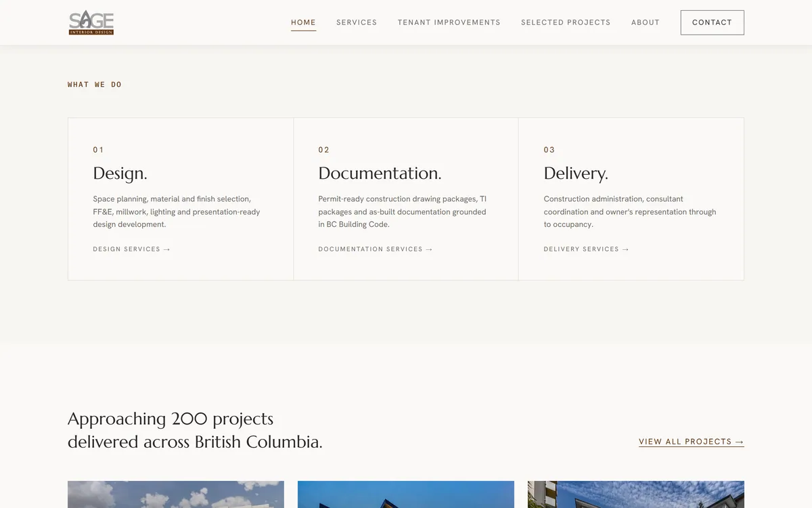This screenshot has height=508, width=812.
Task: Click View All Projects link
Action: pyautogui.click(x=692, y=442)
